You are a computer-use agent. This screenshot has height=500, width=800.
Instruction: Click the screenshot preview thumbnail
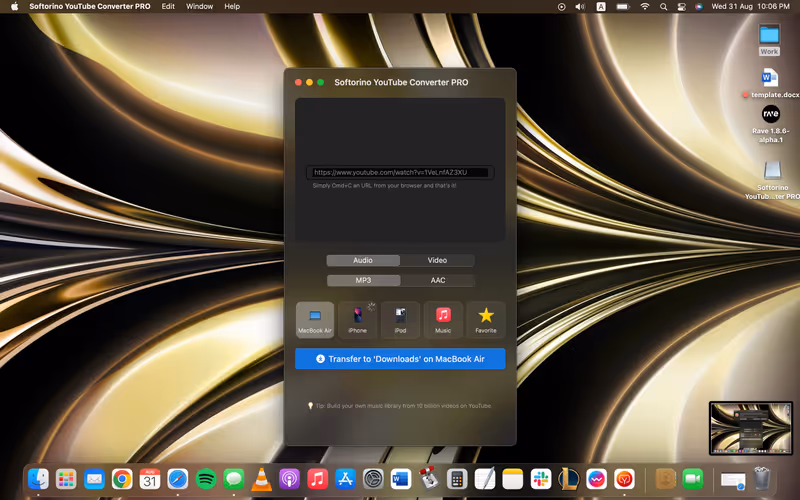751,428
